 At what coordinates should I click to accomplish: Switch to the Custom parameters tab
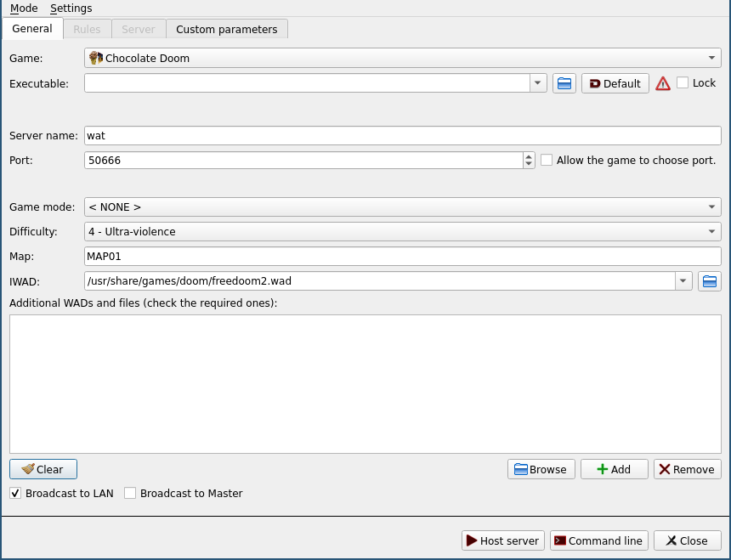click(226, 29)
